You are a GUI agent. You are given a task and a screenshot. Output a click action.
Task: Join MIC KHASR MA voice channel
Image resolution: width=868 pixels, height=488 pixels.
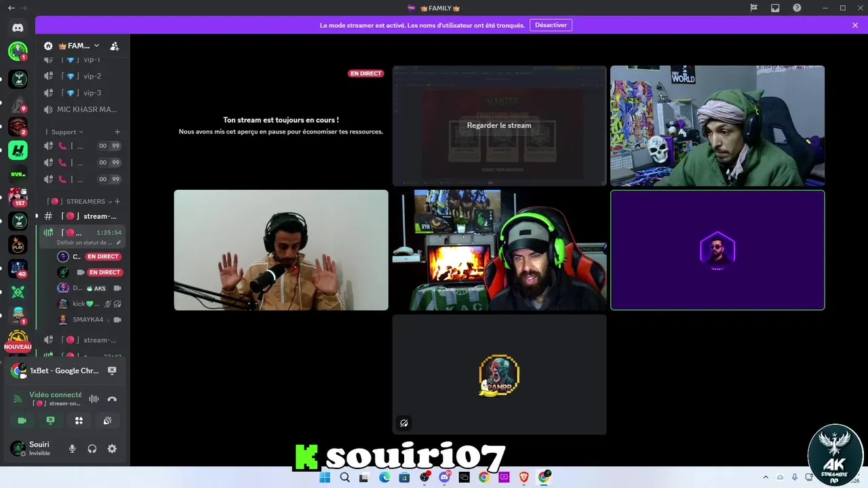83,110
